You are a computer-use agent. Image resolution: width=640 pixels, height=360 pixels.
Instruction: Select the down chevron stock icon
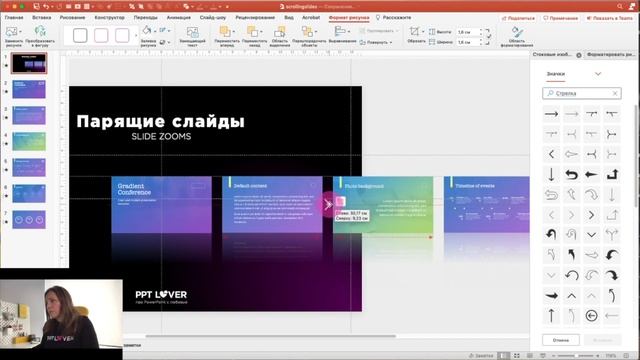[x=591, y=235]
